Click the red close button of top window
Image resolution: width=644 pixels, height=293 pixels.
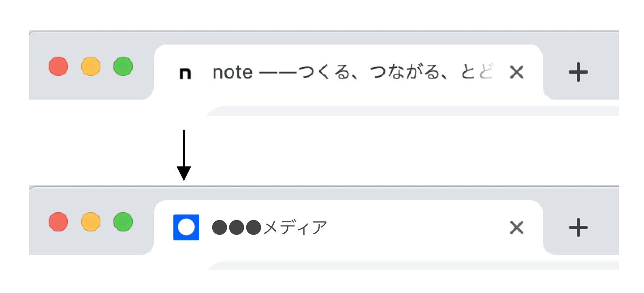coord(58,66)
